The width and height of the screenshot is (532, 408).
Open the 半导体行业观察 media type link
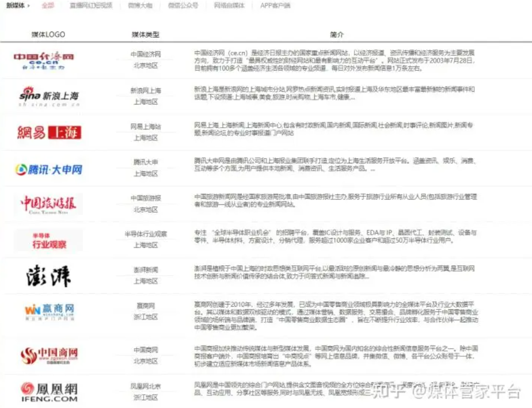point(146,234)
